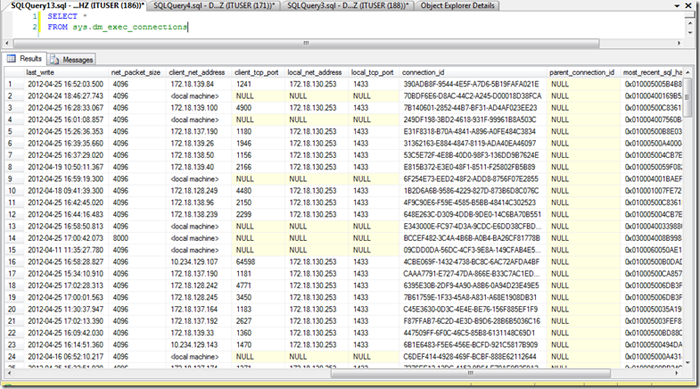This screenshot has width=700, height=389.
Task: Select cell 10.234.129.107 in client_net_address
Action: [x=200, y=262]
